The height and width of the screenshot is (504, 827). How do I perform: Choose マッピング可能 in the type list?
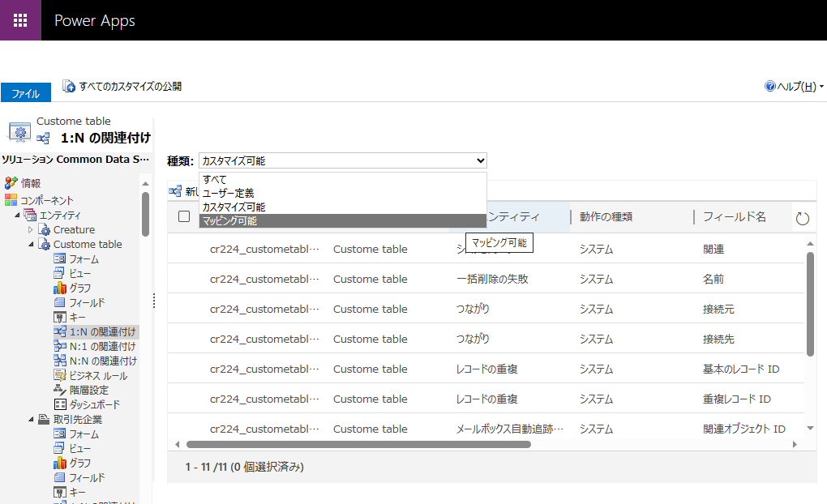342,220
